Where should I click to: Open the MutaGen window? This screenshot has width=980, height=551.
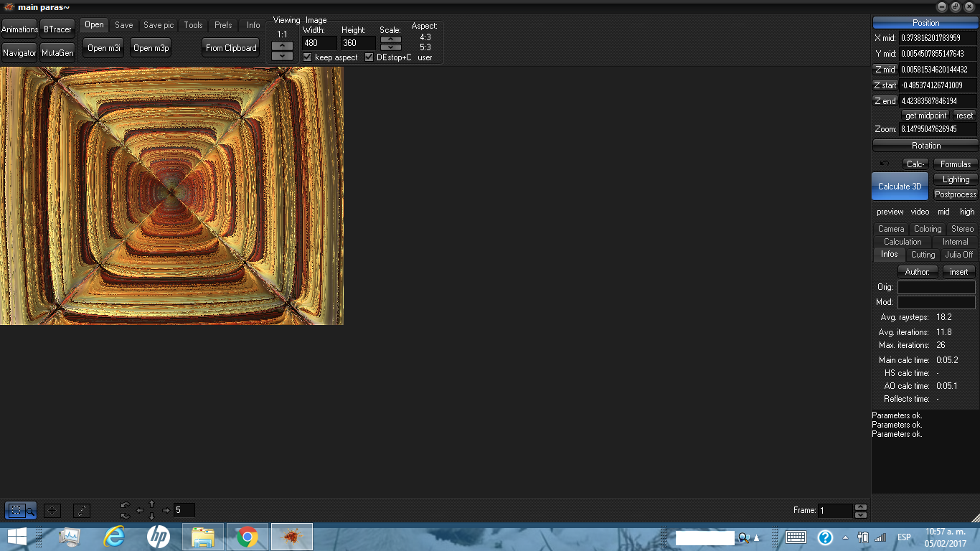pyautogui.click(x=57, y=53)
